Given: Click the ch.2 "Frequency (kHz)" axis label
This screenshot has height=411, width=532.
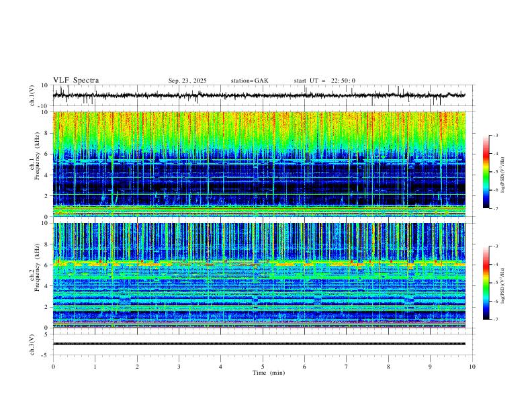Looking at the screenshot, I should 37,267.
